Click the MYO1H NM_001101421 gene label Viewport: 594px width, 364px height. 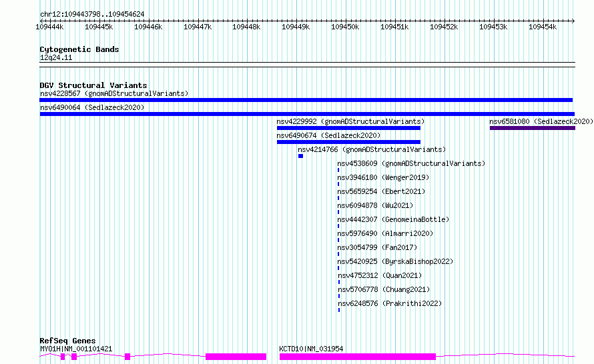click(x=76, y=349)
